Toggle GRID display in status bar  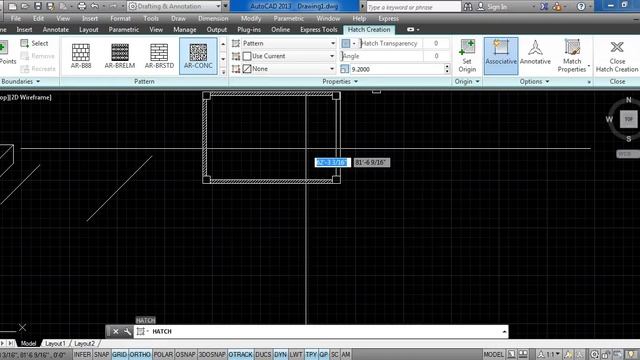(120, 355)
